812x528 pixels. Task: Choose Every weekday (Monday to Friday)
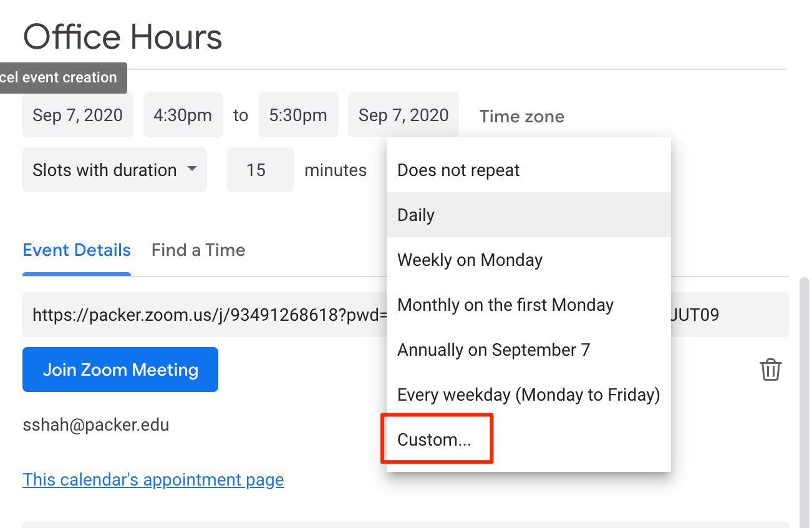click(x=528, y=395)
